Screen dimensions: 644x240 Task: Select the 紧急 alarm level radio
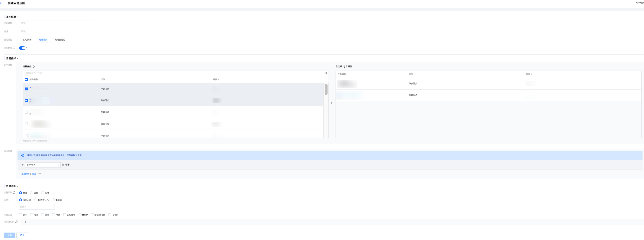(x=43, y=193)
